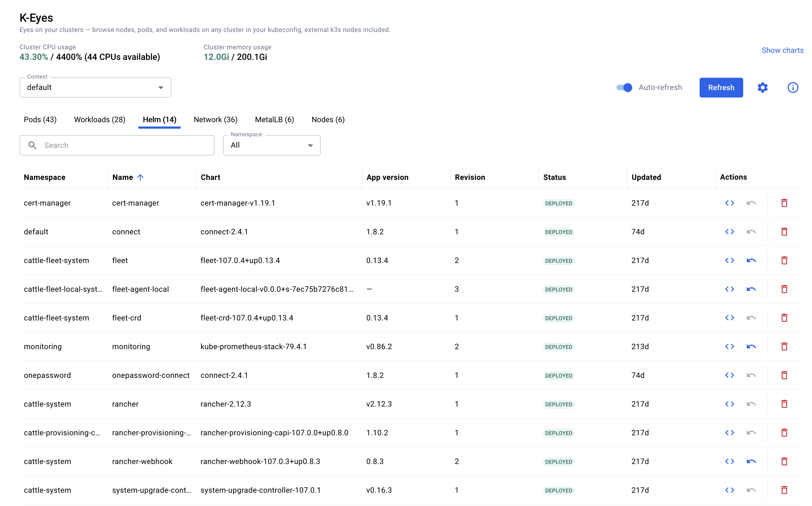The image size is (812, 506).
Task: Click the 12.0Gi memory usage value
Action: click(216, 57)
